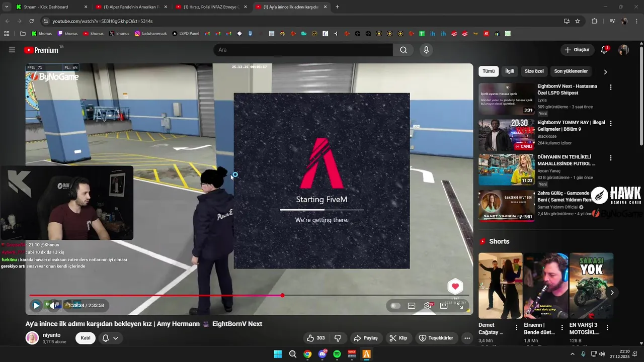Enter fullscreen in the video player
The image size is (644, 362).
point(460,305)
